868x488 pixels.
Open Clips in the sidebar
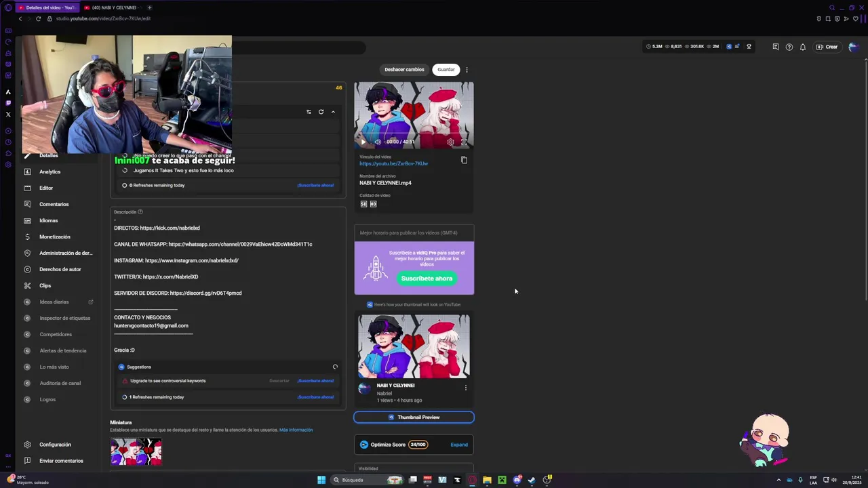point(45,285)
